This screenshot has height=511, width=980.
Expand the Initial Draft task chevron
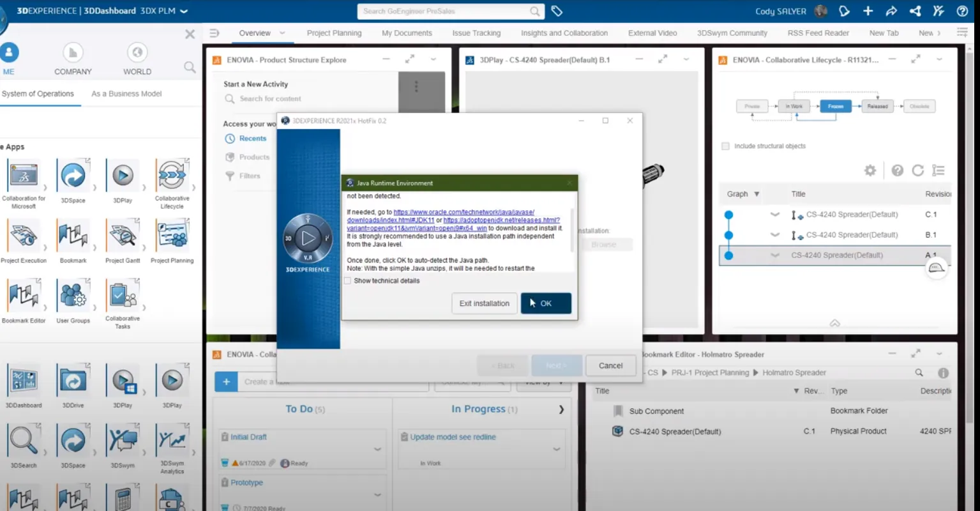coord(377,449)
